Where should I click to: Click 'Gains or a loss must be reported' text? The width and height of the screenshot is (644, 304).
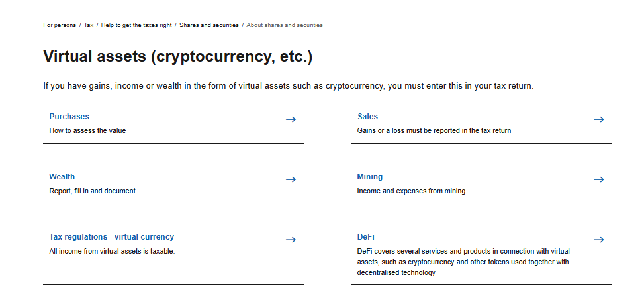434,131
